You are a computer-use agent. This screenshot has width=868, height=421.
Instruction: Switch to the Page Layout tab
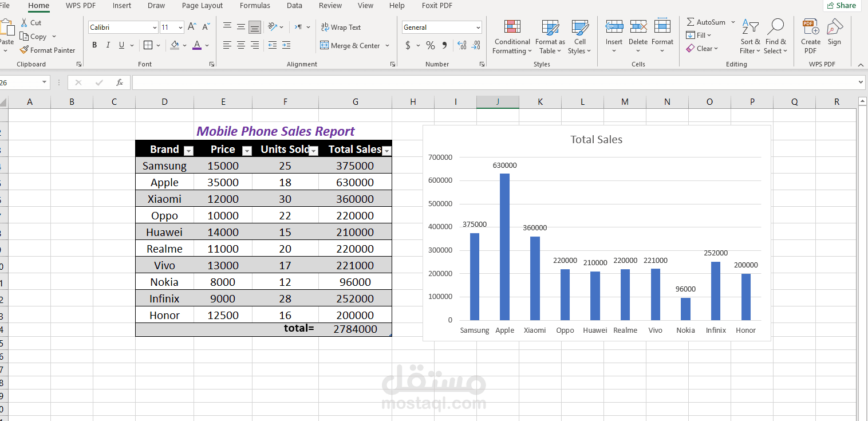click(202, 6)
